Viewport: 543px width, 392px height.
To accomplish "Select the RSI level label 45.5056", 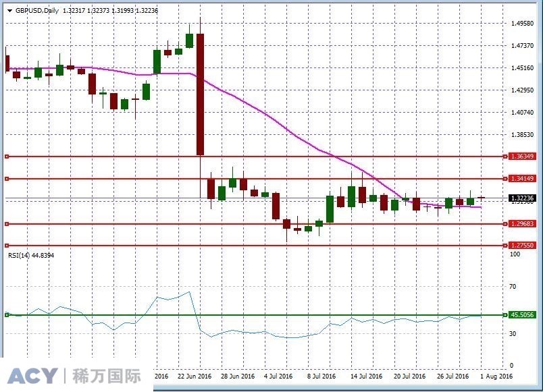I will pyautogui.click(x=522, y=315).
